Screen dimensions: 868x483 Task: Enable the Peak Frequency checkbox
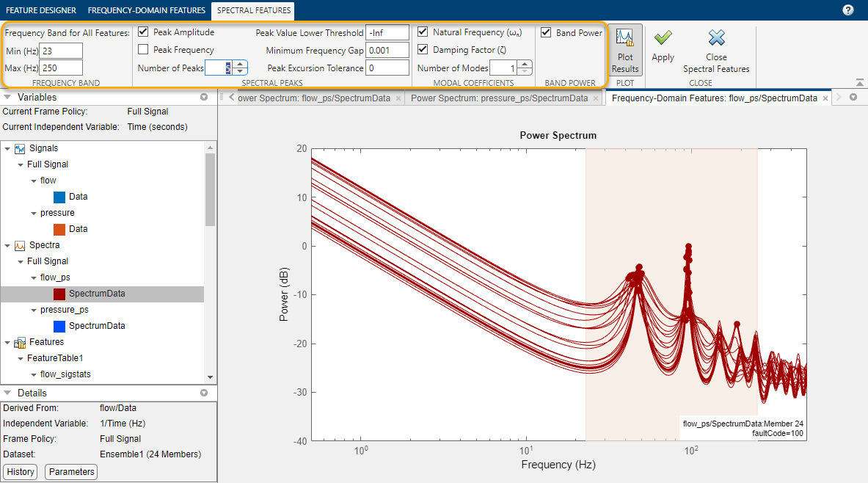coord(143,50)
